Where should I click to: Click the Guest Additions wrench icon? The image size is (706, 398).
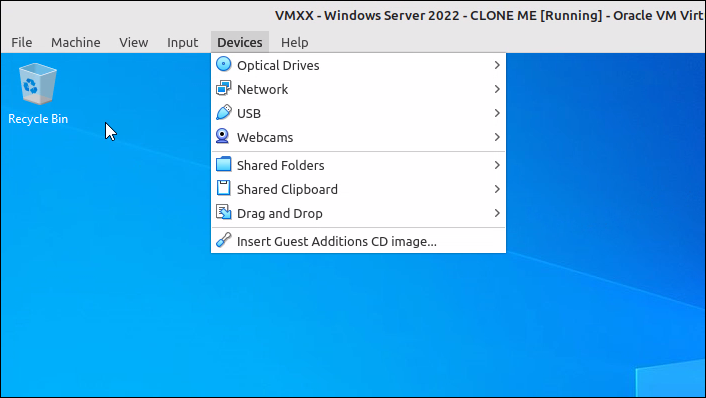pyautogui.click(x=223, y=240)
